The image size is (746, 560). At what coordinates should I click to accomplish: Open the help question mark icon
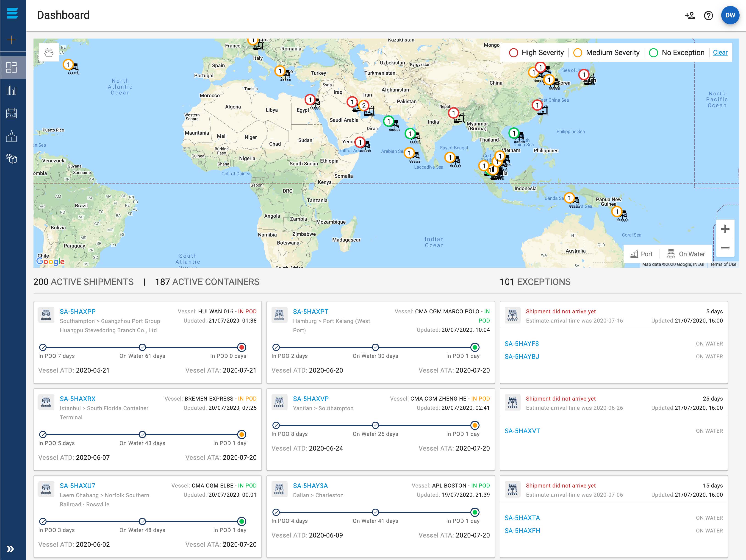708,16
